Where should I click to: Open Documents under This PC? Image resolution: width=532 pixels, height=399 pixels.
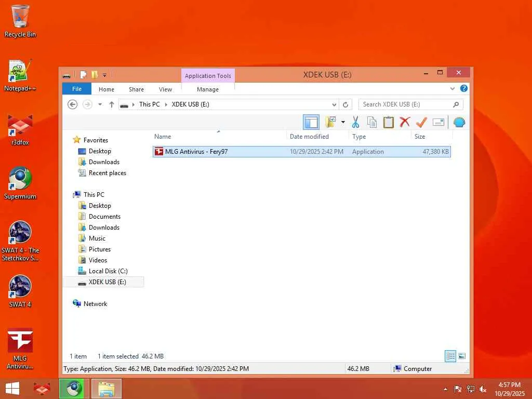[104, 217]
